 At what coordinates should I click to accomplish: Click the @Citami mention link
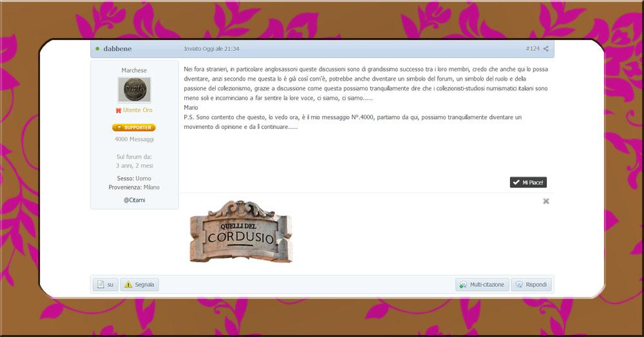click(134, 200)
